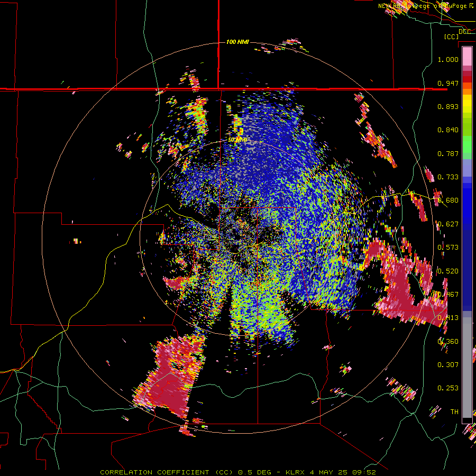
Task: Click the 0.840 scale value
Action: coord(448,130)
